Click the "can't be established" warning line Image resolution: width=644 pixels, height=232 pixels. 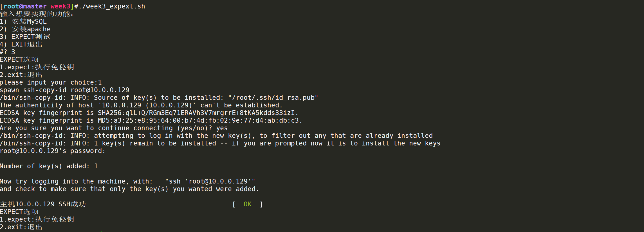click(141, 105)
